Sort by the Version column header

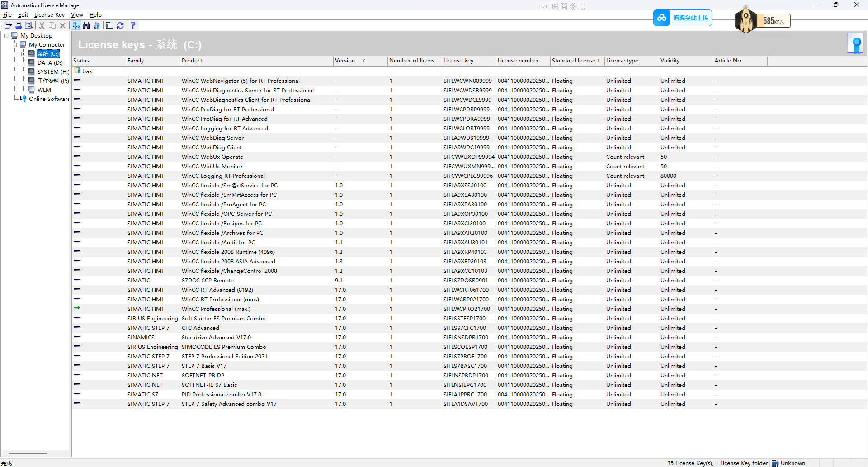(x=345, y=61)
